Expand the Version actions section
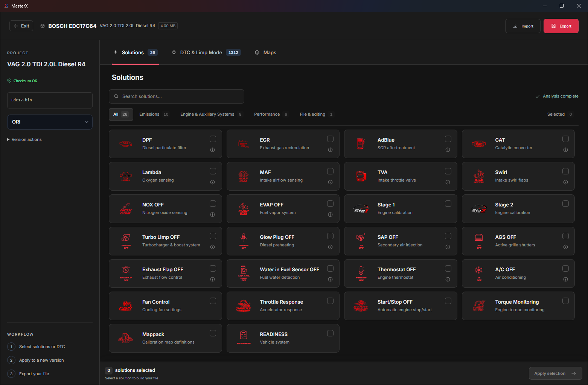588x385 pixels. point(24,139)
